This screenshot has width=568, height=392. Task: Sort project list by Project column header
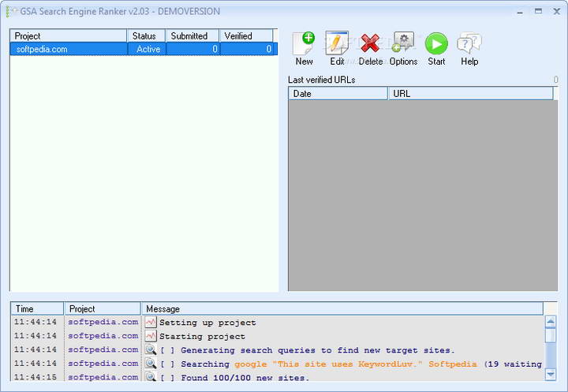coord(69,35)
